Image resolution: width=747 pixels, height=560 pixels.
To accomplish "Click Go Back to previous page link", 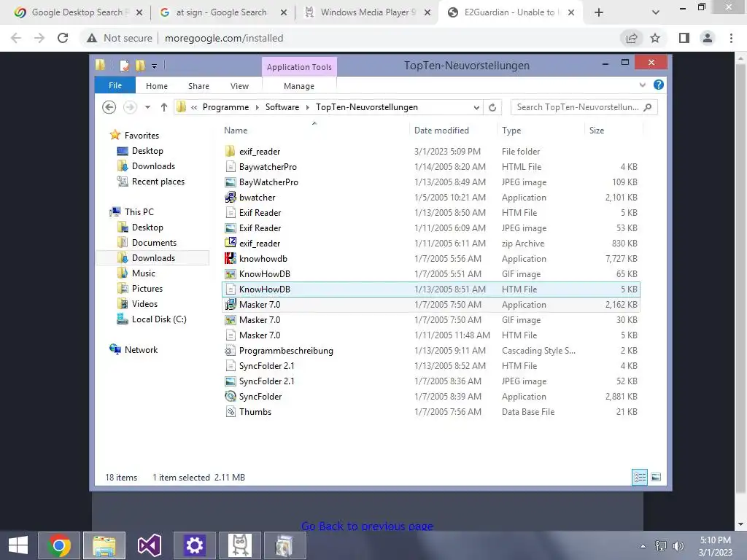I will (367, 526).
